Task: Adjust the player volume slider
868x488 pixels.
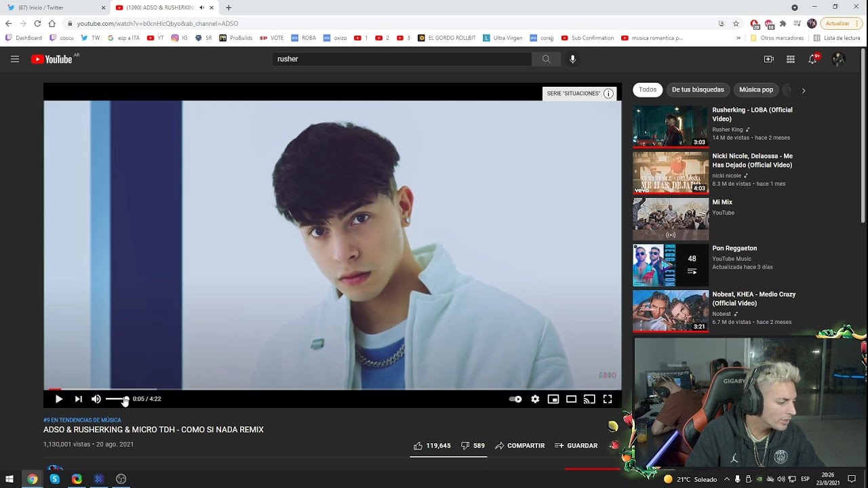Action: [x=117, y=399]
